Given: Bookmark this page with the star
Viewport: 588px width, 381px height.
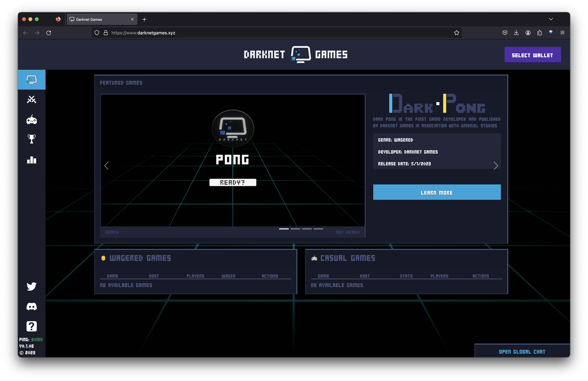Looking at the screenshot, I should point(456,33).
